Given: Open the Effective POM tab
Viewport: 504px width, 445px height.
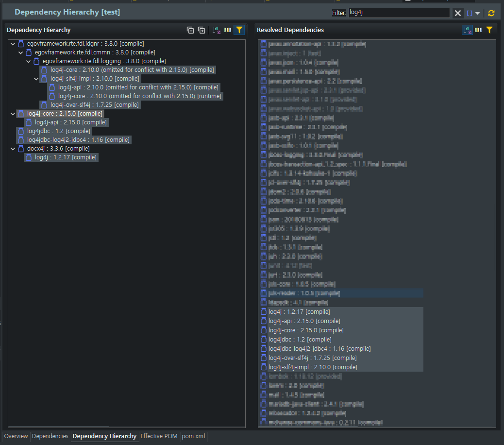Looking at the screenshot, I should tap(159, 436).
